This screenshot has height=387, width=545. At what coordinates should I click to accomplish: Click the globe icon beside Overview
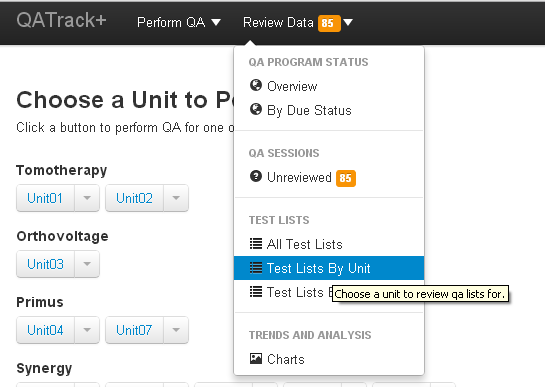[x=256, y=85]
